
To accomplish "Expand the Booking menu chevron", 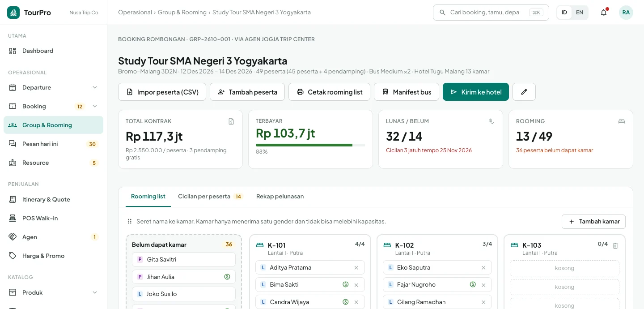I will tap(95, 106).
